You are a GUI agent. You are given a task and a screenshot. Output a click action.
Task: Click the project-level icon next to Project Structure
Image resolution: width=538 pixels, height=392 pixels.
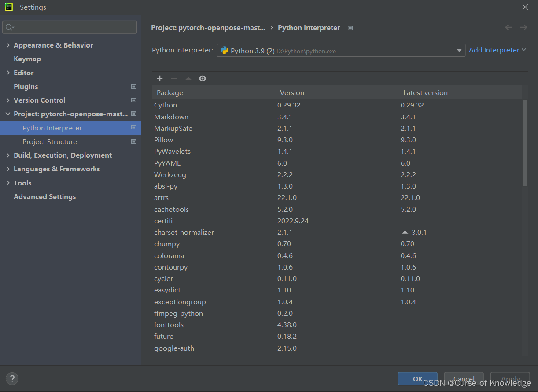tap(133, 141)
